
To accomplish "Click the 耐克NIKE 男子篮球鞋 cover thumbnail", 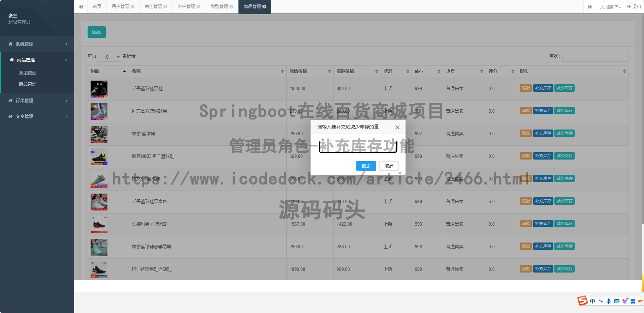I will 99,157.
